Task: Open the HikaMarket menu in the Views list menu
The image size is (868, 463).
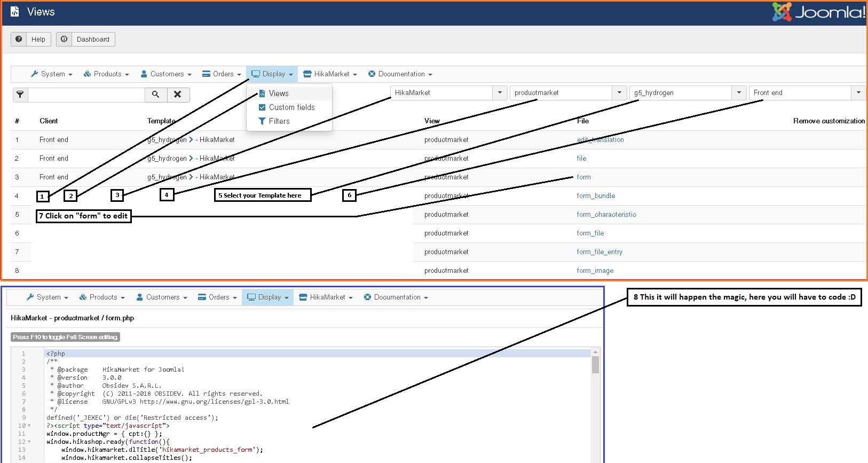Action: click(330, 74)
